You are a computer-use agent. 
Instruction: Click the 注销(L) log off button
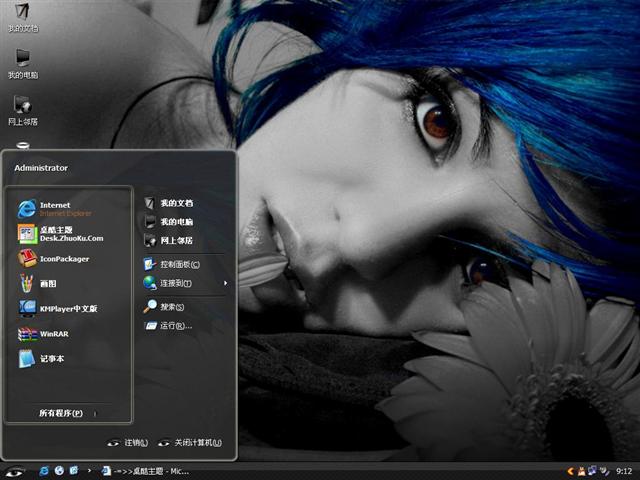[x=129, y=443]
